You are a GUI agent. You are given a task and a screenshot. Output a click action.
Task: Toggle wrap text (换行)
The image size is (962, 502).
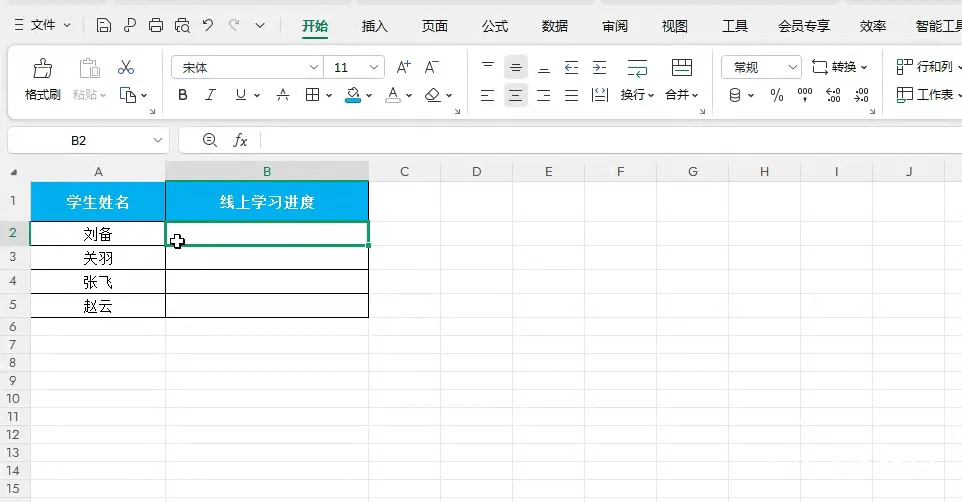[x=637, y=80]
